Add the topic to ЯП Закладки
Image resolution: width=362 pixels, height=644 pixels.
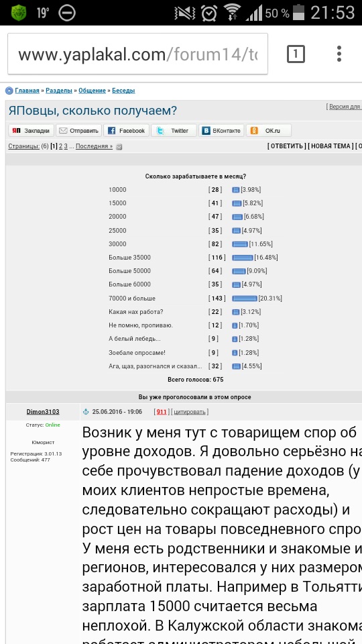click(32, 131)
